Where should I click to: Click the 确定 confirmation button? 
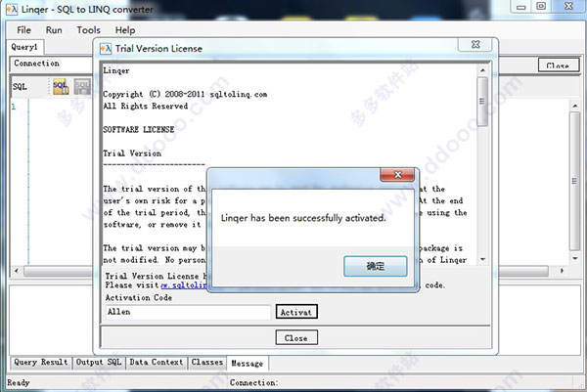coord(375,266)
